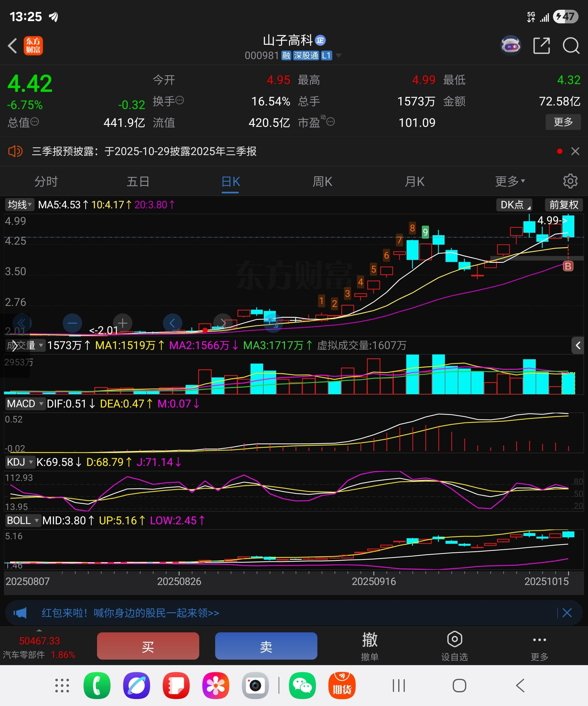The image size is (588, 706).
Task: Open 成交量 indicator dropdown
Action: pos(25,345)
